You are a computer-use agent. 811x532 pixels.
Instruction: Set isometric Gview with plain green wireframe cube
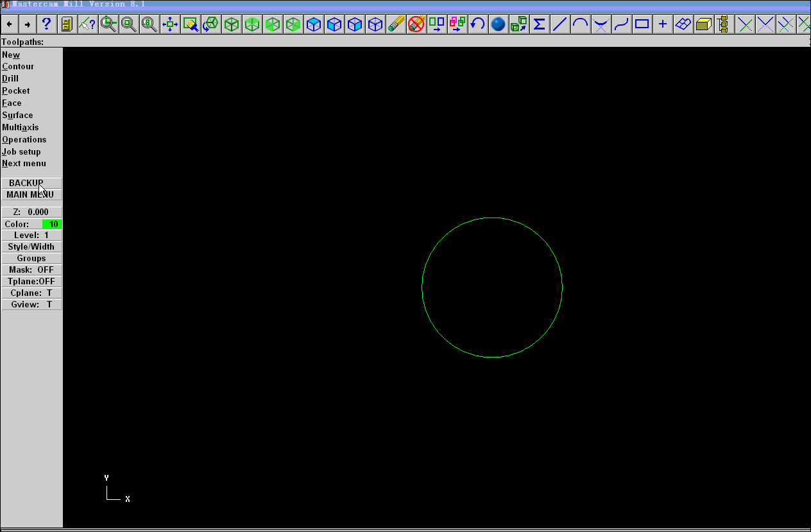coord(231,24)
